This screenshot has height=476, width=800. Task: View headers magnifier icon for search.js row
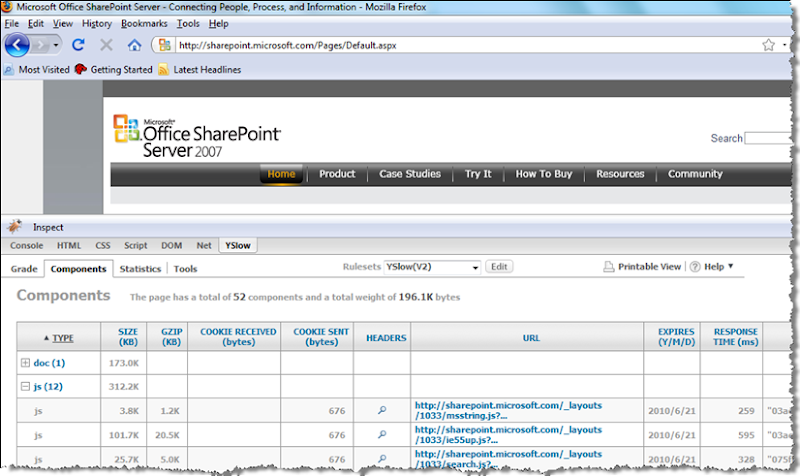click(382, 459)
